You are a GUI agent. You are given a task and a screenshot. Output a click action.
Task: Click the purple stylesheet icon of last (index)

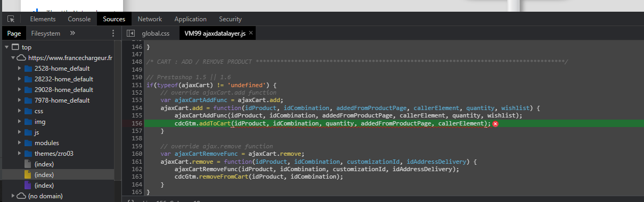[28, 186]
